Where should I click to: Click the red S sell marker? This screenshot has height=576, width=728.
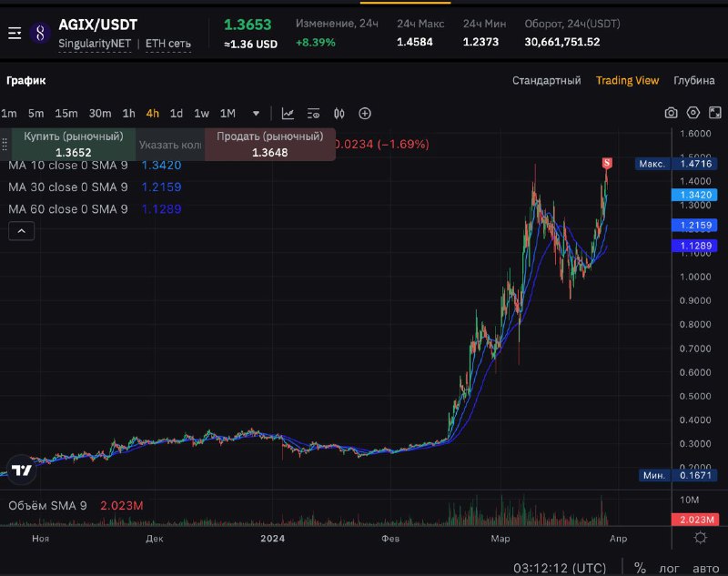(607, 163)
